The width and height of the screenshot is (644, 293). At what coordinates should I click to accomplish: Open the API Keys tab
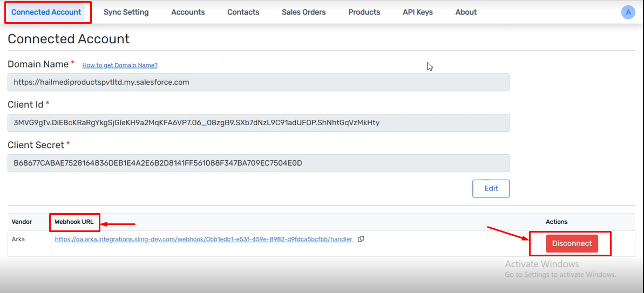(x=417, y=12)
